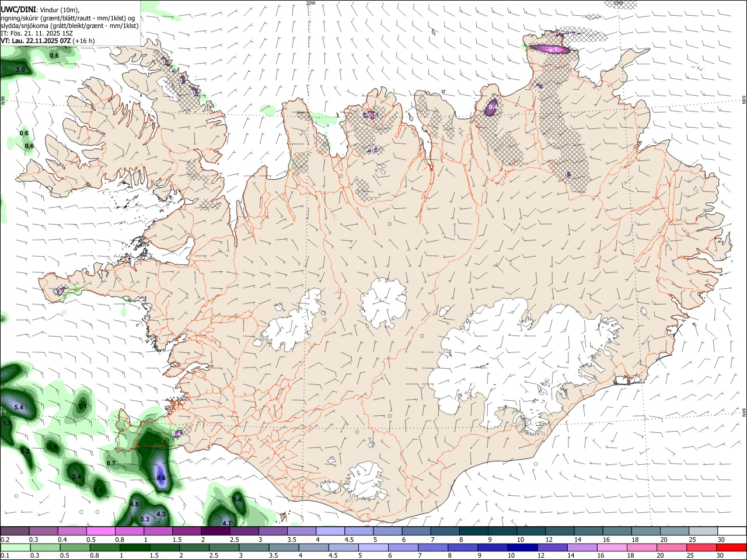
Task: Click lavender swatch between 5 and 6, bottom scale
Action: (373, 548)
